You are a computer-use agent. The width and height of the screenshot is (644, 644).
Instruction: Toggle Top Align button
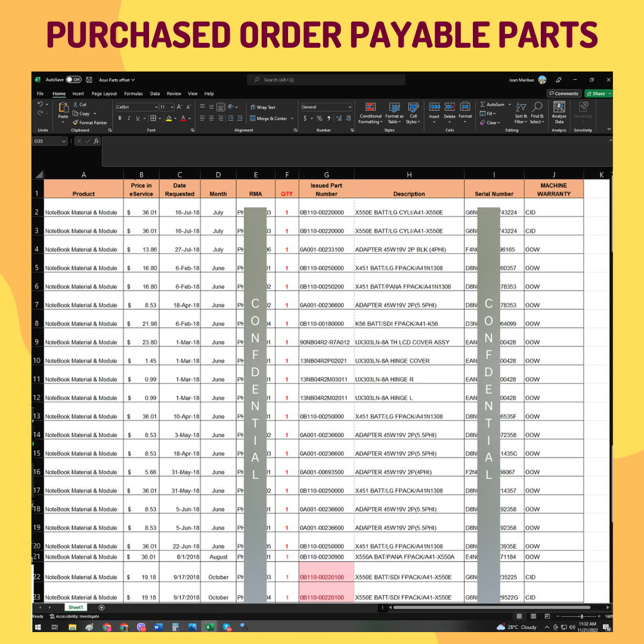(x=203, y=107)
